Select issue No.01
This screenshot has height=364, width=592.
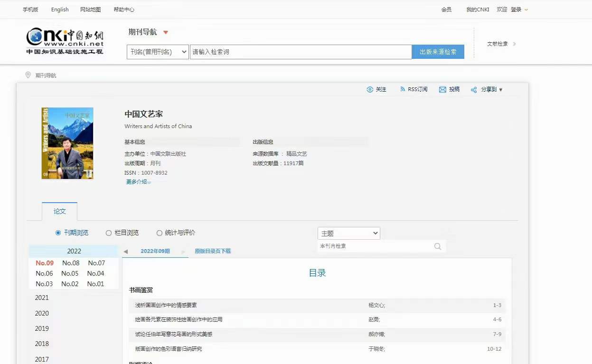point(95,284)
